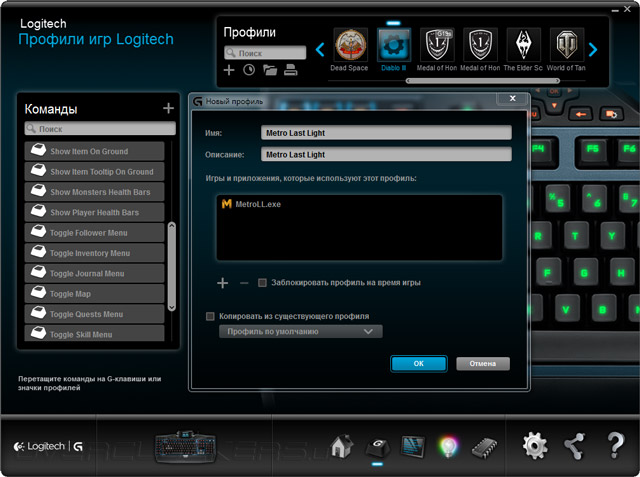Select the keyboard device image

coord(185,447)
